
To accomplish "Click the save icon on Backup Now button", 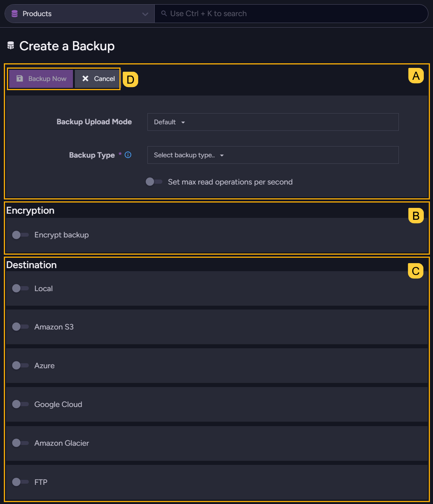I will tap(20, 79).
